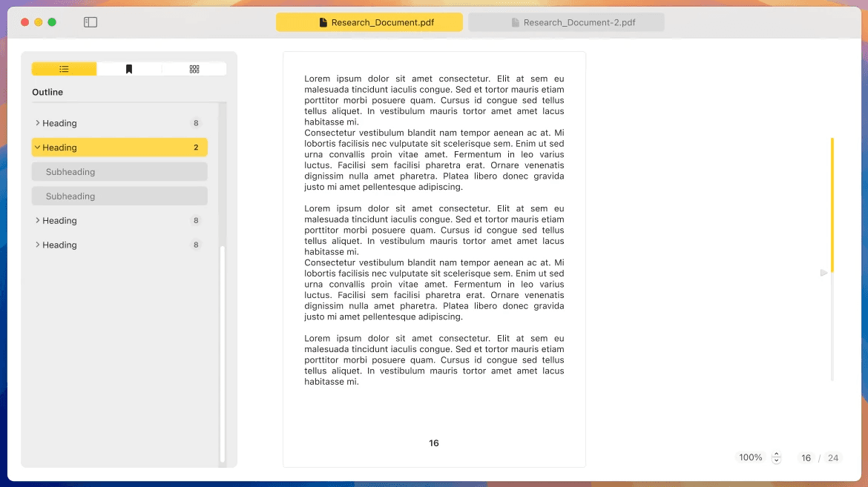Click the page number 16 at page bottom

coord(434,443)
